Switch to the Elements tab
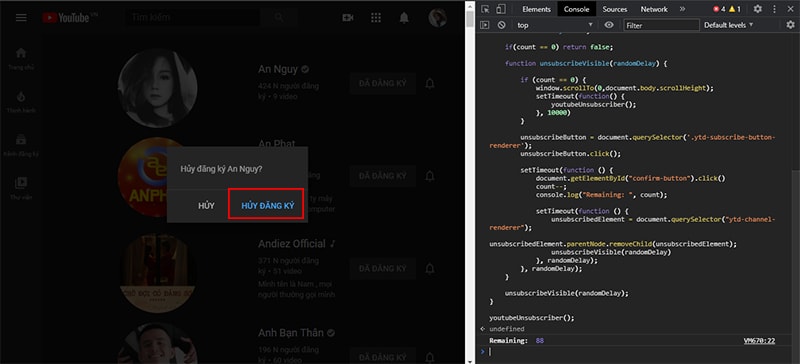 point(536,9)
